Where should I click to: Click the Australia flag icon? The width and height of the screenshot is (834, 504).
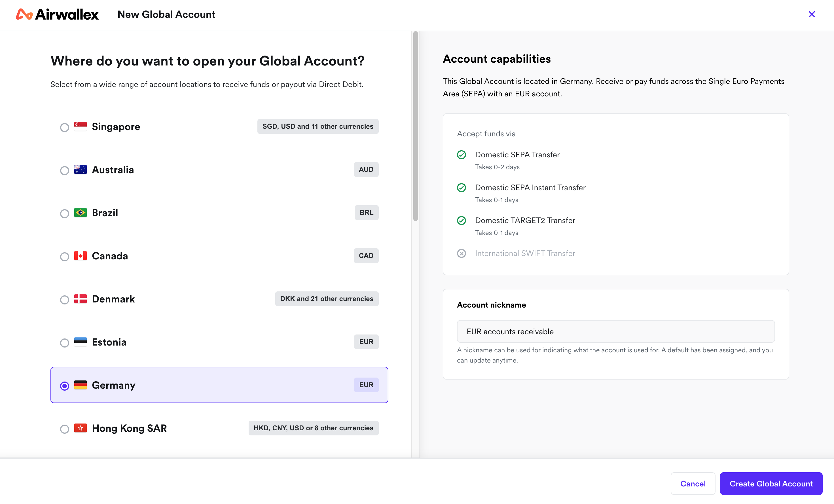81,169
